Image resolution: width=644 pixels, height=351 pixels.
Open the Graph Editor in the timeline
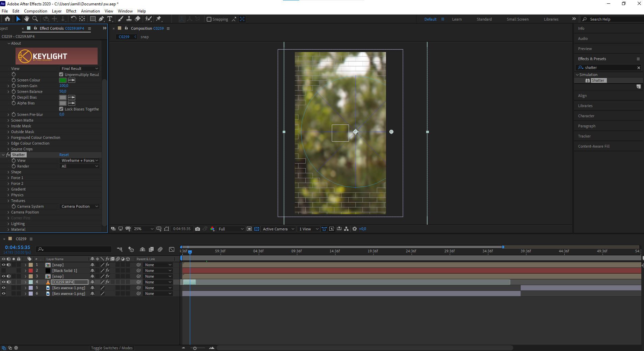pos(172,249)
